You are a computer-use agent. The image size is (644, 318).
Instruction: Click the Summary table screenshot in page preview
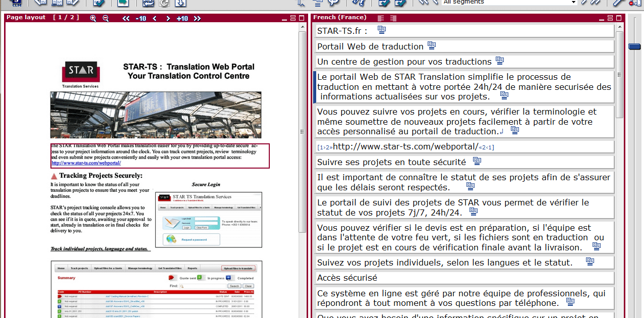point(155,289)
